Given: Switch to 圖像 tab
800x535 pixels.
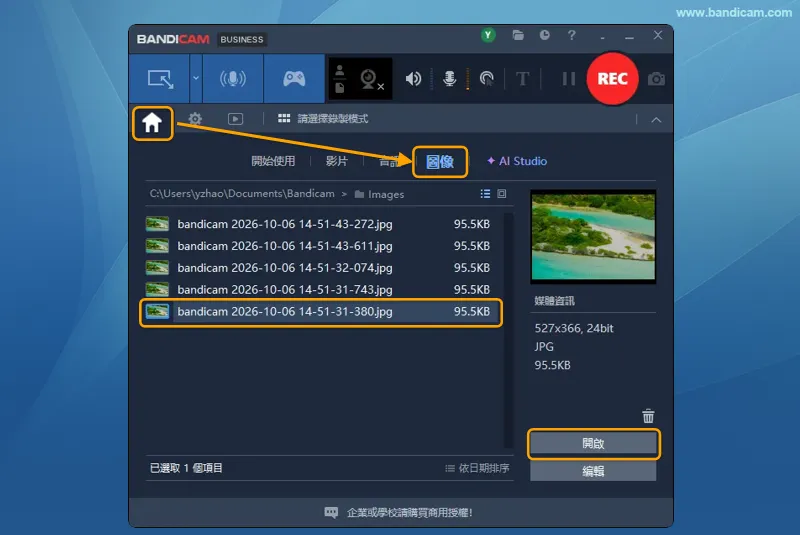Looking at the screenshot, I should (440, 162).
